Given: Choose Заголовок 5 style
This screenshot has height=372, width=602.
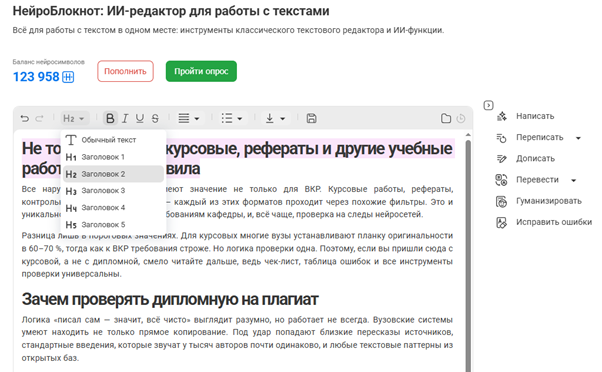Looking at the screenshot, I should coord(114,225).
